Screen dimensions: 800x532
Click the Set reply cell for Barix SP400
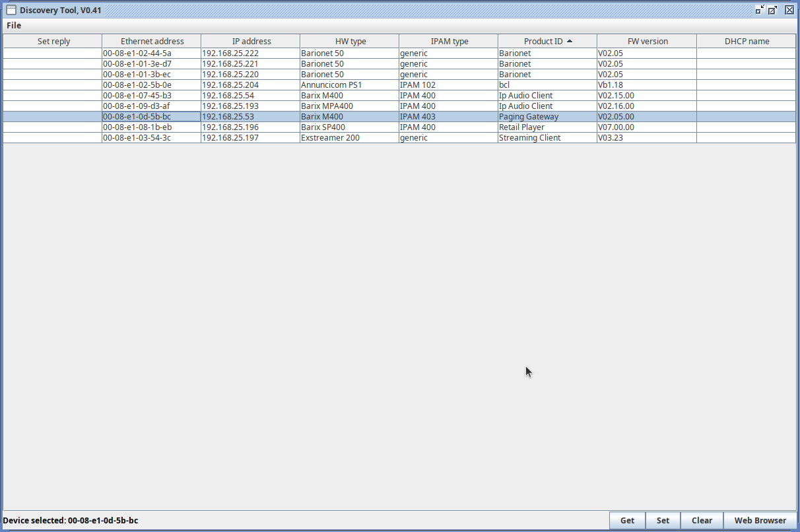(x=53, y=127)
